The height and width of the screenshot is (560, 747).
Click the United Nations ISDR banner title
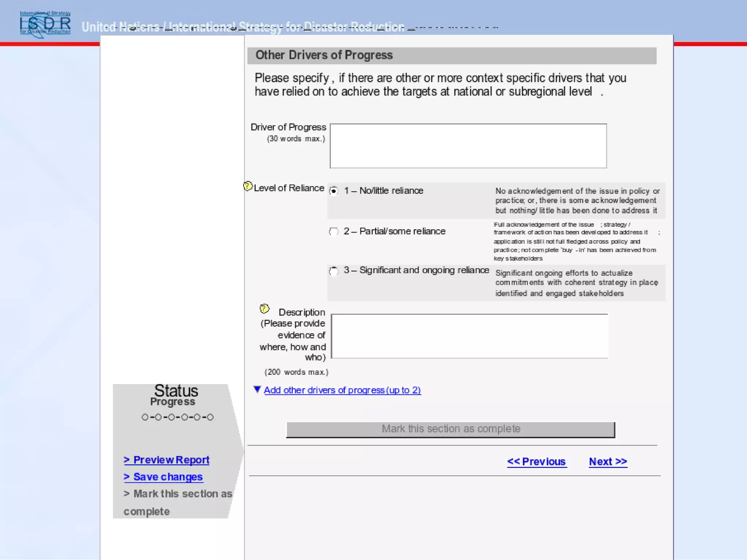click(243, 27)
